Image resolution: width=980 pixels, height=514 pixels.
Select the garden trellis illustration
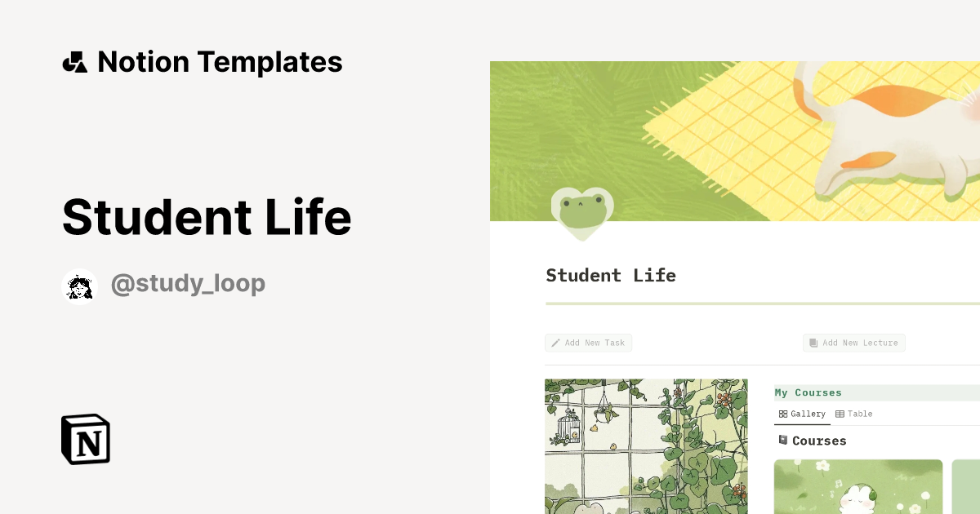point(646,446)
